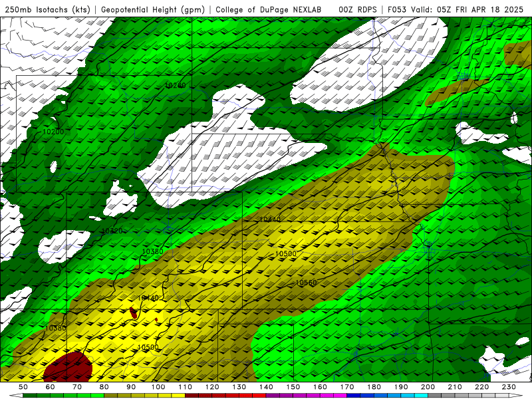The width and height of the screenshot is (532, 399).
Task: Click the 80 knots legend label
Action: coord(104,387)
